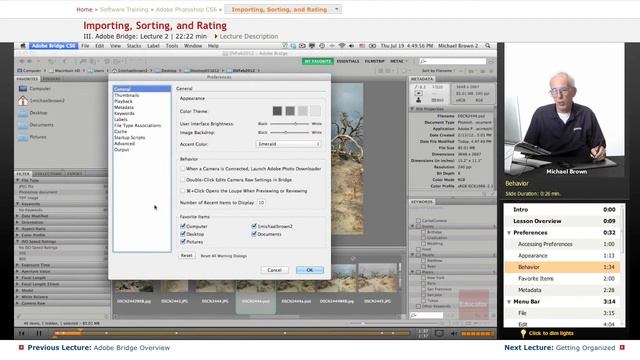Uncheck lmichaelbrown2 in Favorite Items
640x360 pixels.
[254, 226]
